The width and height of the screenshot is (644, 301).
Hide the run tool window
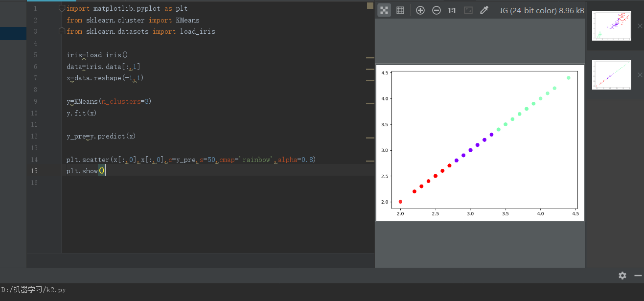click(x=638, y=276)
